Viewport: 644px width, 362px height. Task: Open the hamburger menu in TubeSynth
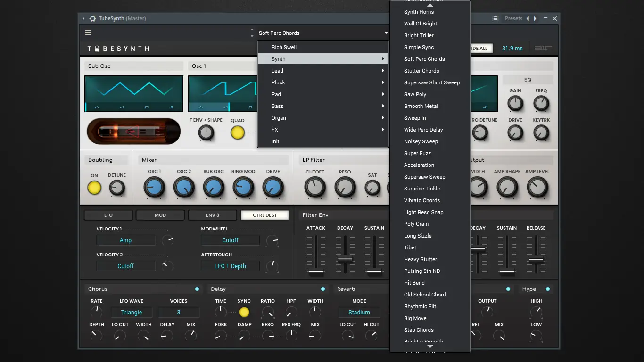pyautogui.click(x=88, y=33)
